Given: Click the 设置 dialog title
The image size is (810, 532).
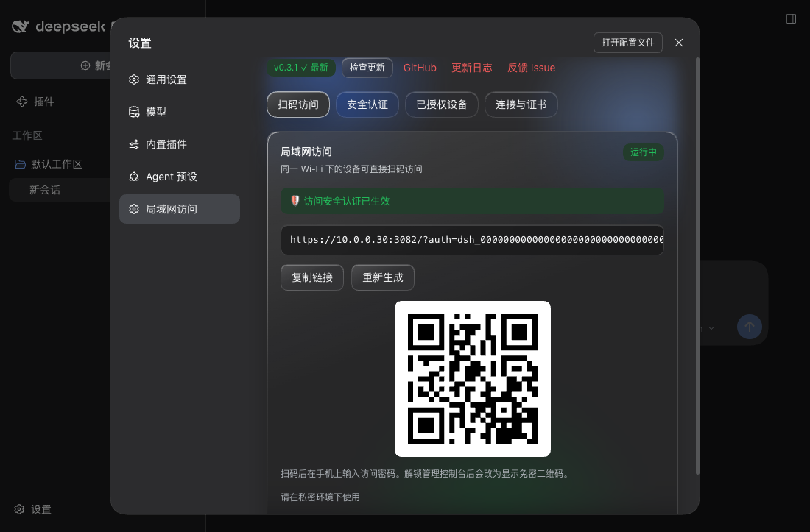Looking at the screenshot, I should (140, 43).
